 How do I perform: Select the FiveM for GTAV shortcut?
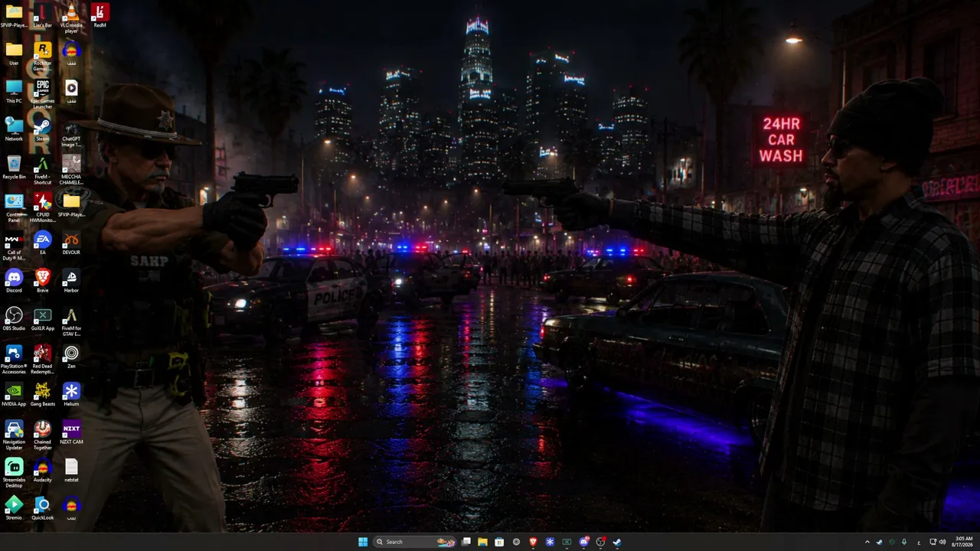pos(71,321)
